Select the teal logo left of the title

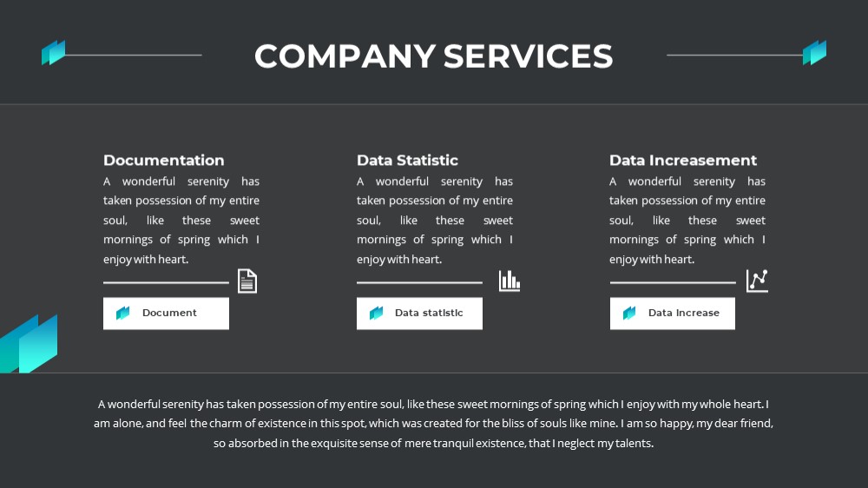click(x=54, y=53)
